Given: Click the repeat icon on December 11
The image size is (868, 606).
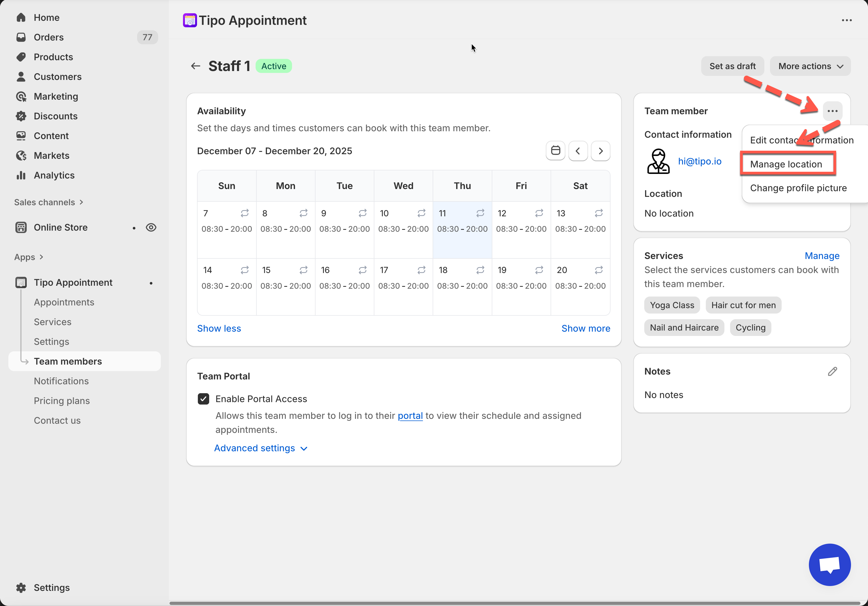Looking at the screenshot, I should coord(480,213).
